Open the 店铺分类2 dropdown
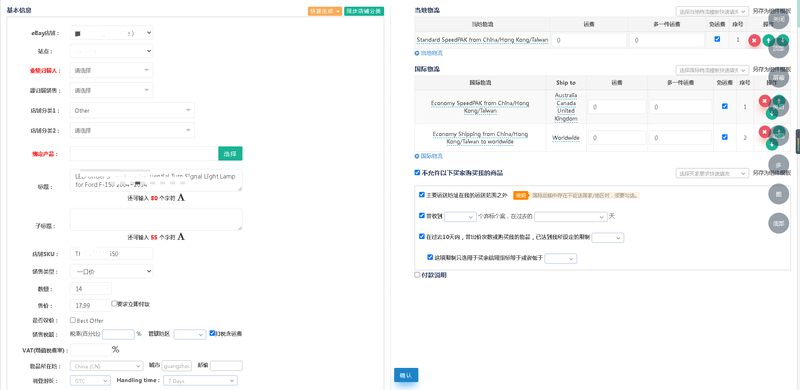Image resolution: width=800 pixels, height=390 pixels. [132, 130]
